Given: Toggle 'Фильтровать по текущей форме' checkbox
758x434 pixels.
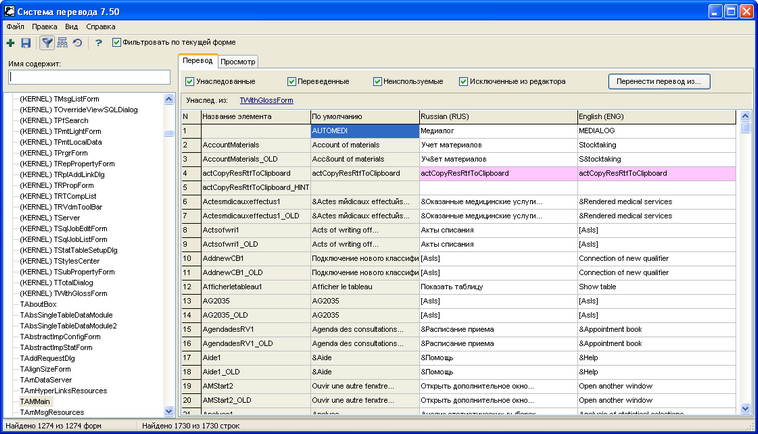Looking at the screenshot, I should [x=116, y=43].
